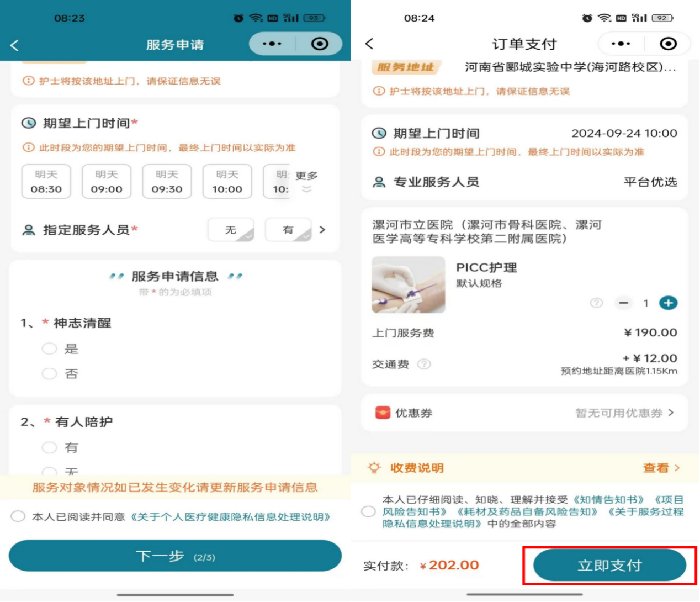Expand 收费说明 via 查看

(x=661, y=468)
